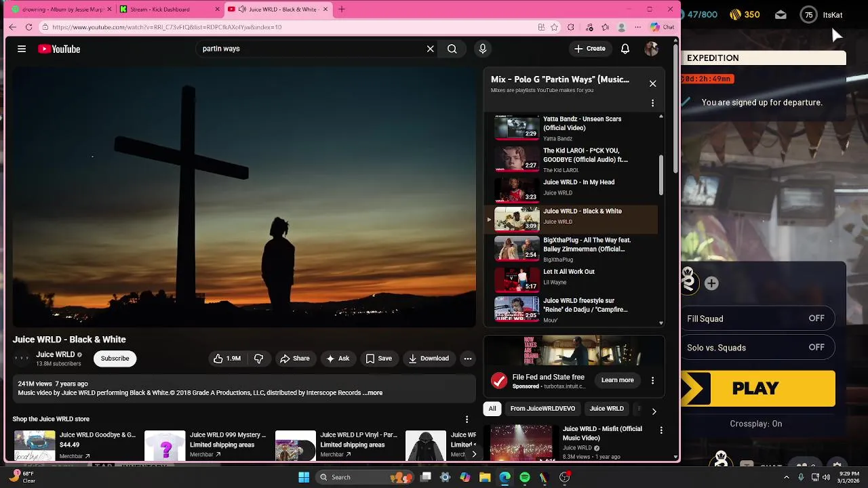868x488 pixels.
Task: Advance the merch shelf with the right arrow
Action: point(473,454)
